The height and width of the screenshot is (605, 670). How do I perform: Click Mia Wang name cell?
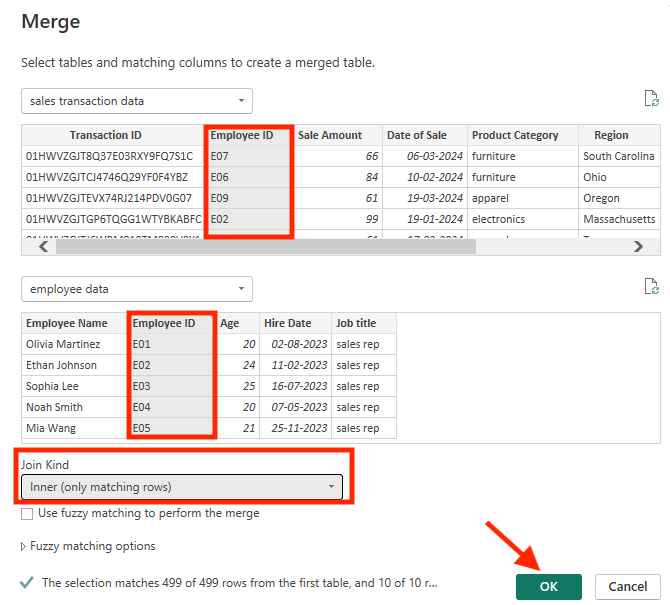tap(74, 428)
